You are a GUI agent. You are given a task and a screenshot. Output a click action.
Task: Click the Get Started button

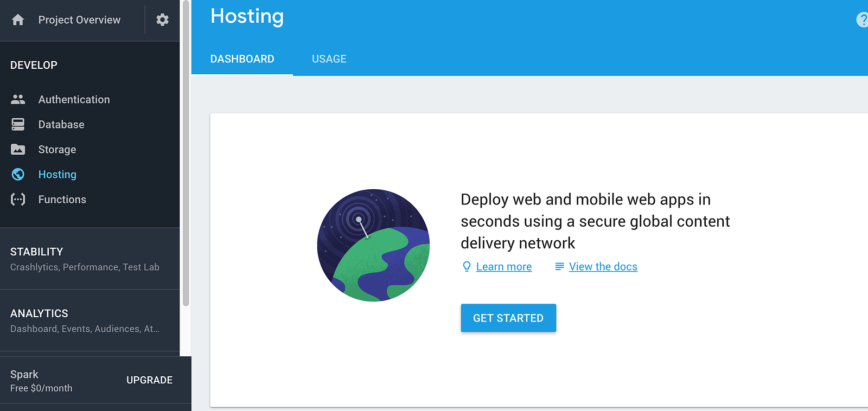pos(508,318)
